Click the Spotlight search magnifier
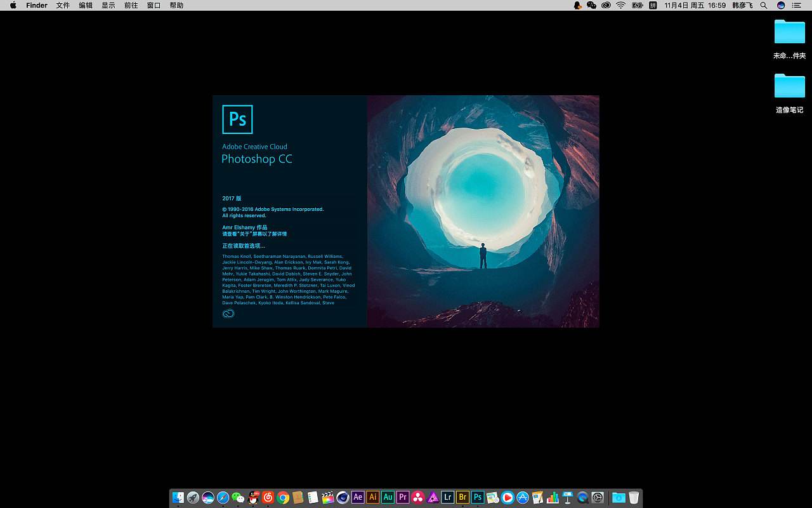The width and height of the screenshot is (812, 508). [x=764, y=5]
